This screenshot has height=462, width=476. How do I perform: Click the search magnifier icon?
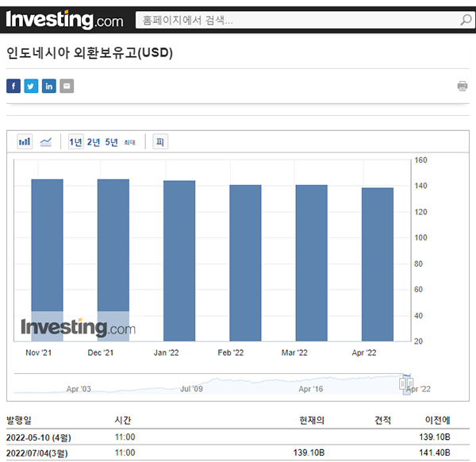coord(465,20)
